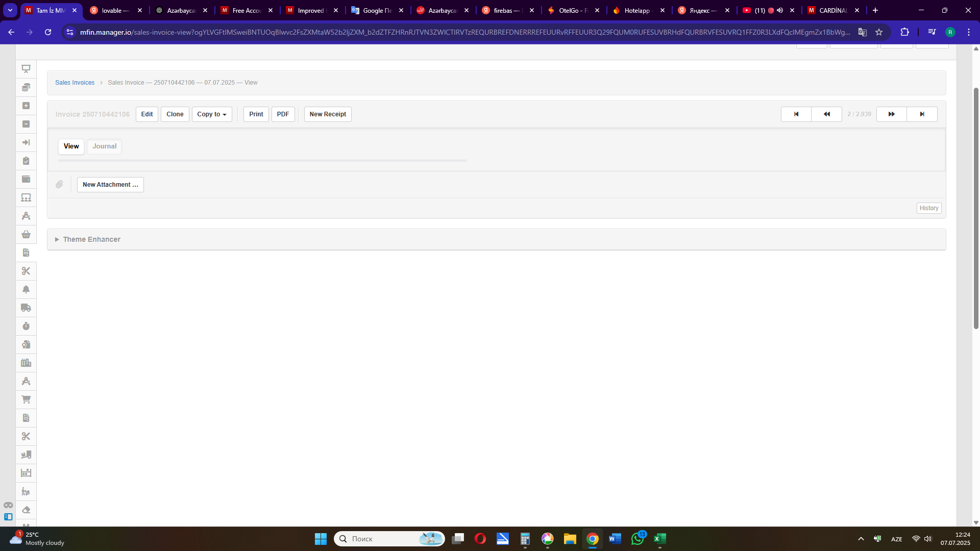Click the History button
The image size is (980, 551).
[x=928, y=208]
